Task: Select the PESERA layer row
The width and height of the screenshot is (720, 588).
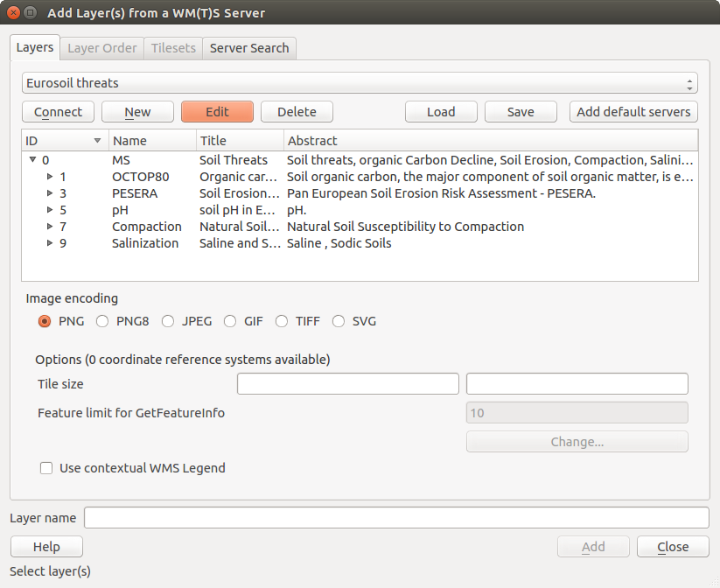Action: 135,193
